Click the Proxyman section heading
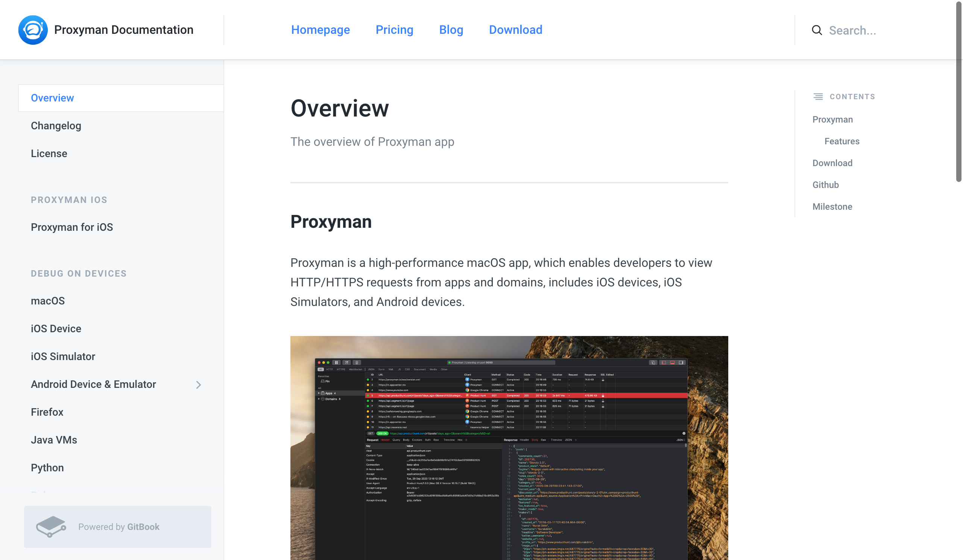 pos(331,222)
